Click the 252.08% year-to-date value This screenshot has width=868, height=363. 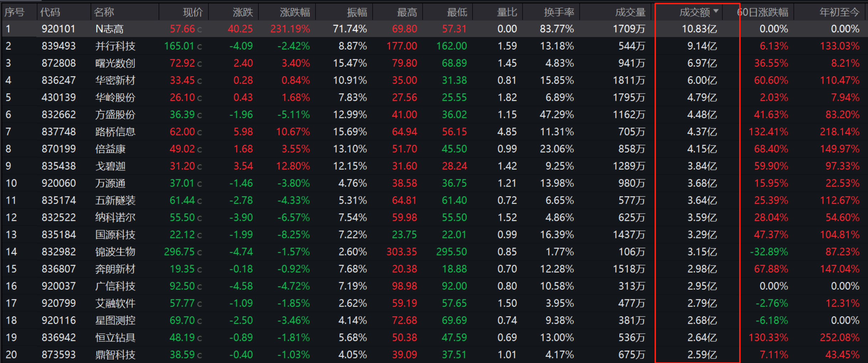840,338
